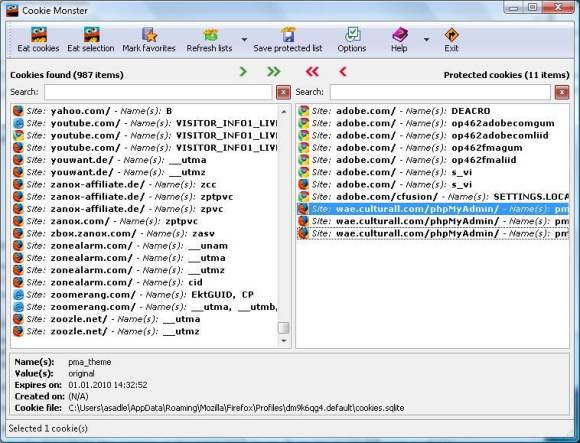Select the adobe.com op462adobecomgum cookie

coord(433,123)
